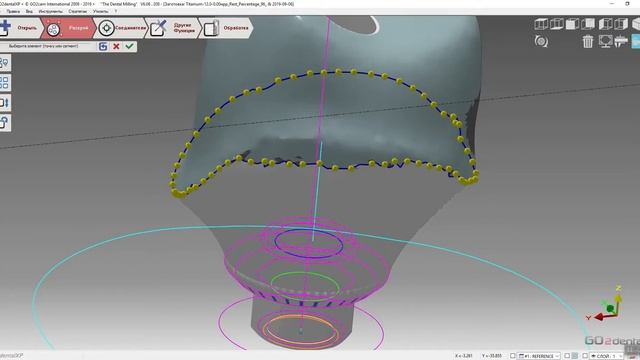The image size is (640, 360).
Task: Open the 'Правка' menu
Action: 13,11
